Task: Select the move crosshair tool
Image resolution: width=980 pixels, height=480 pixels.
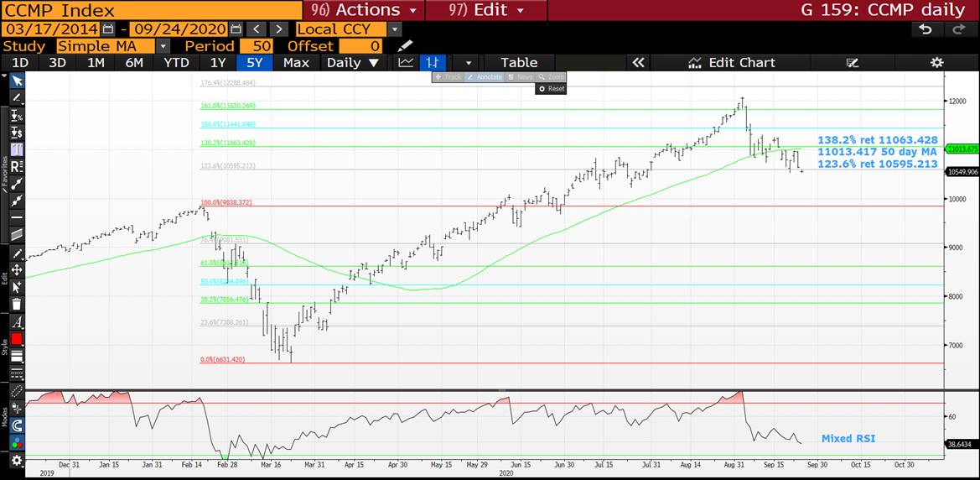Action: point(16,270)
